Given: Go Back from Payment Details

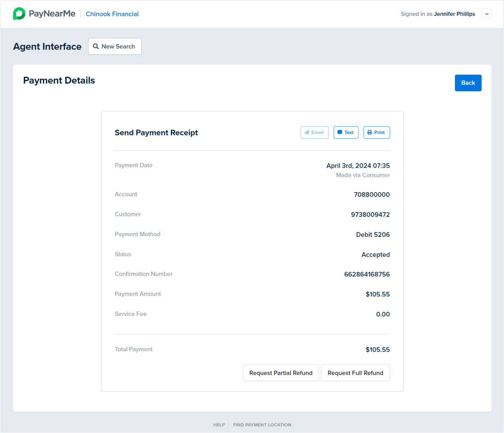Looking at the screenshot, I should tap(468, 83).
